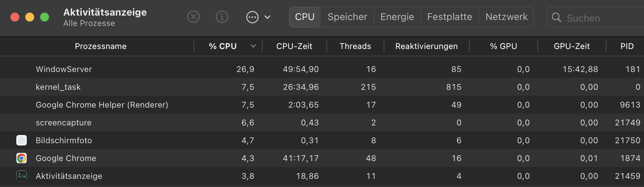Click the stop process X icon
The width and height of the screenshot is (644, 187).
[193, 17]
